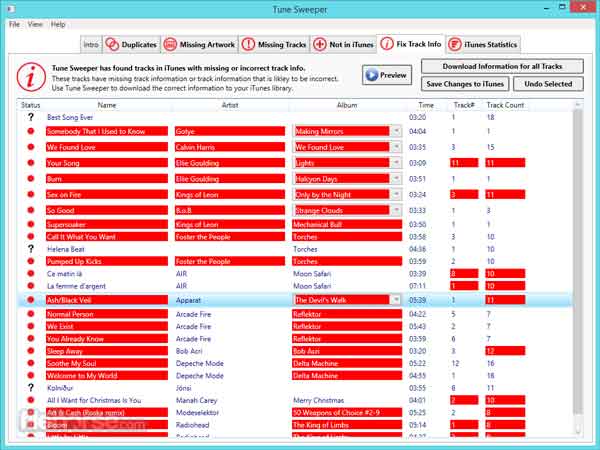Image resolution: width=600 pixels, height=450 pixels.
Task: Click red status dot for Normal Person
Action: pyautogui.click(x=31, y=314)
